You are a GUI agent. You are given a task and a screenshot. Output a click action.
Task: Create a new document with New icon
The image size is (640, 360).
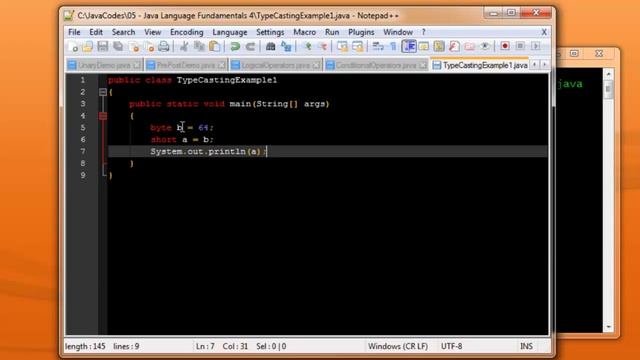(73, 47)
